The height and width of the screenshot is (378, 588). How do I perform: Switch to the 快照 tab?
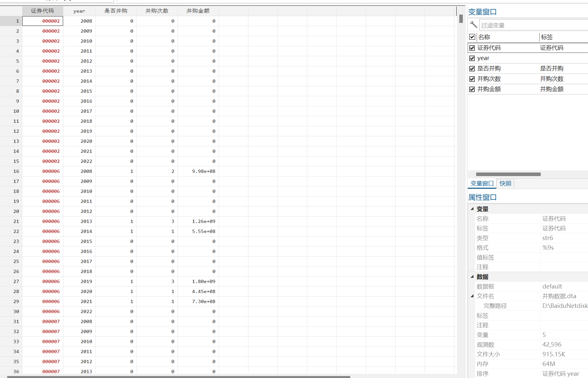pyautogui.click(x=506, y=184)
